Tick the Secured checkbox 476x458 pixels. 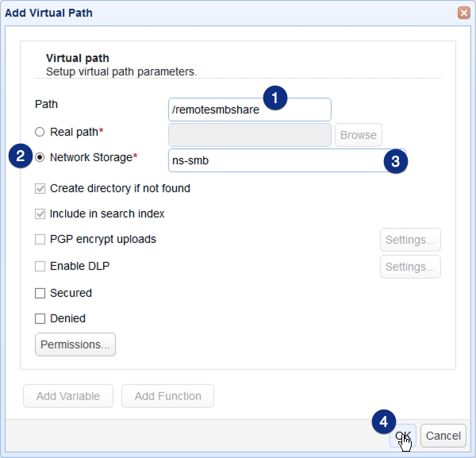(40, 294)
